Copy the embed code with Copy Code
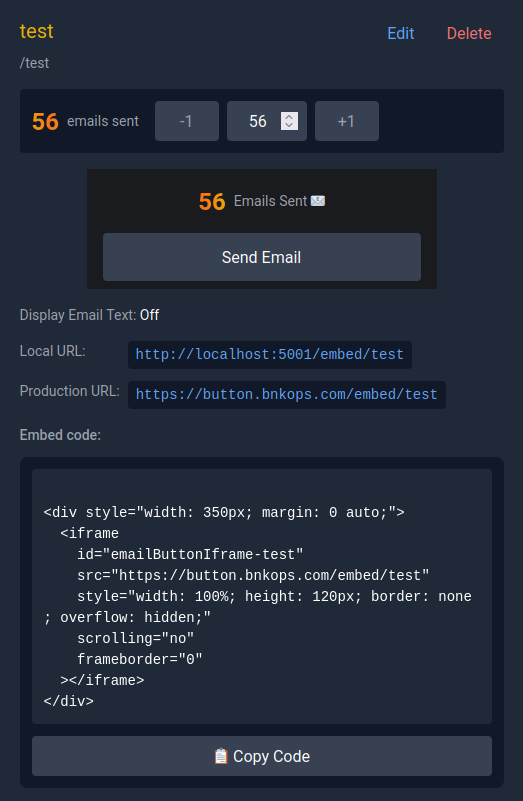This screenshot has height=801, width=523. (x=262, y=756)
